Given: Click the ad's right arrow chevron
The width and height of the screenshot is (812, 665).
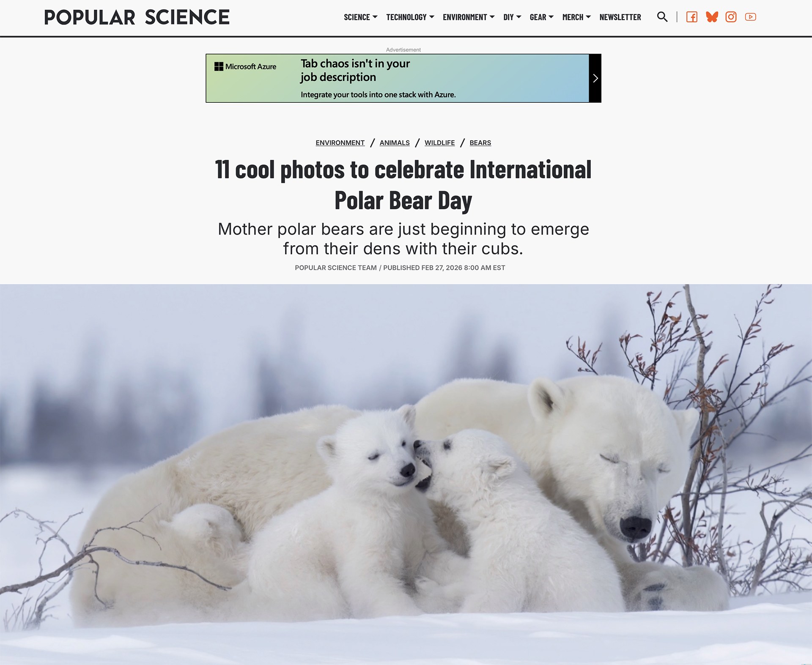Looking at the screenshot, I should tap(595, 78).
